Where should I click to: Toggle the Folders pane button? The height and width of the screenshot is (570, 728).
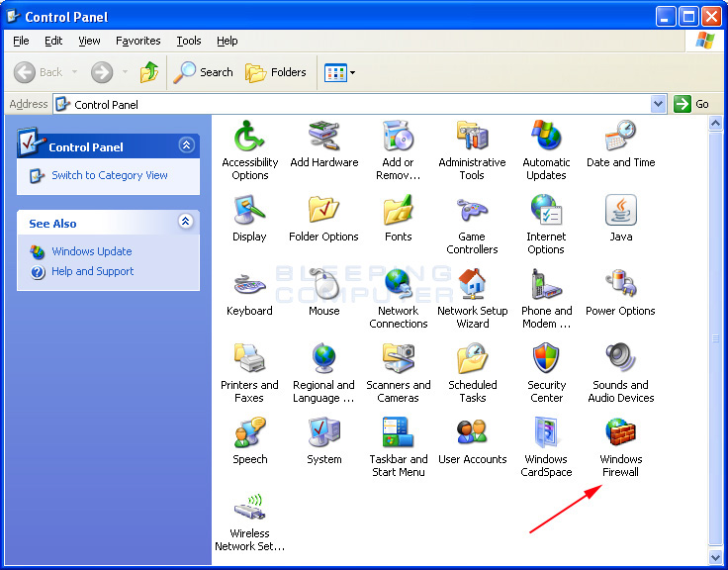click(276, 72)
